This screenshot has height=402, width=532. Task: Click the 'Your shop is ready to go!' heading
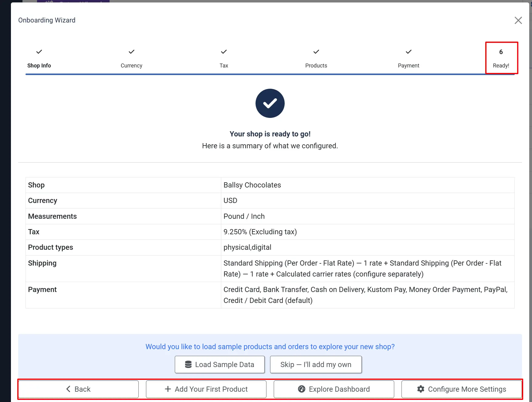[x=270, y=134]
